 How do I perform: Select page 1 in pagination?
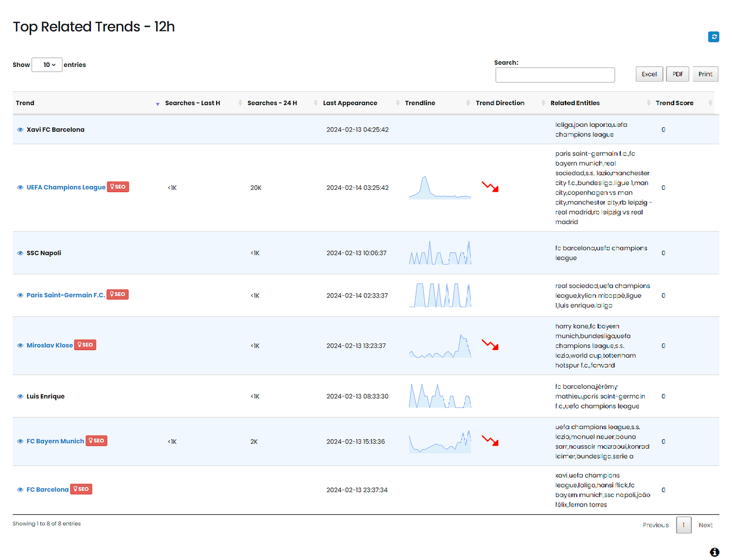click(684, 525)
